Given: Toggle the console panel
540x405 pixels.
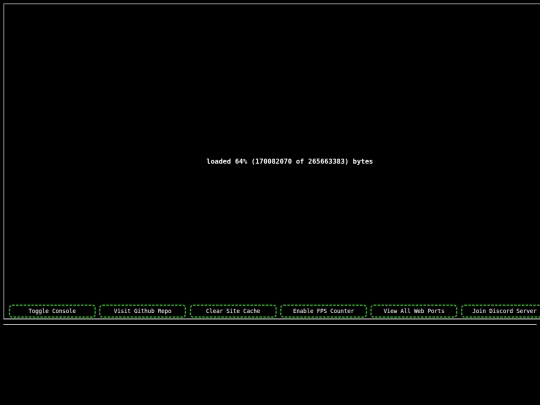Looking at the screenshot, I should tap(52, 311).
